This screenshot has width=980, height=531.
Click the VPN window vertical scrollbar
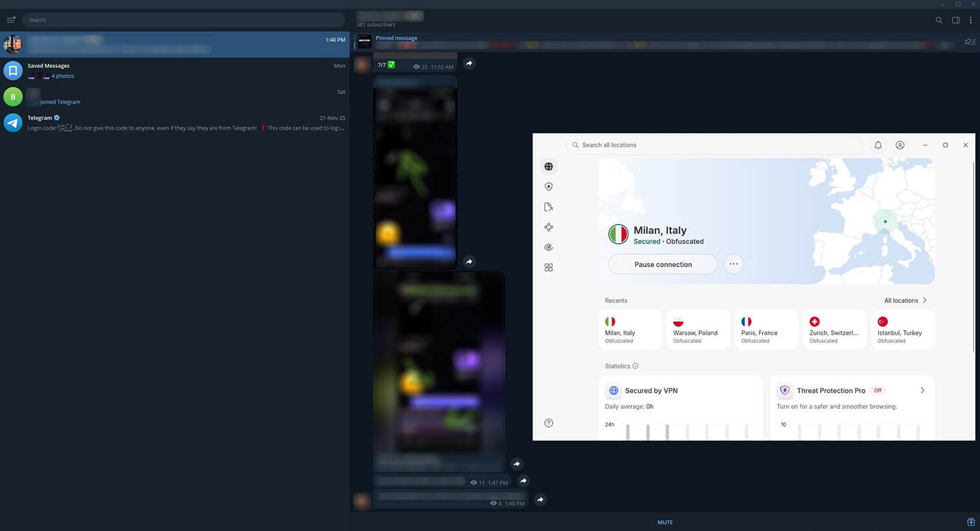[973, 258]
